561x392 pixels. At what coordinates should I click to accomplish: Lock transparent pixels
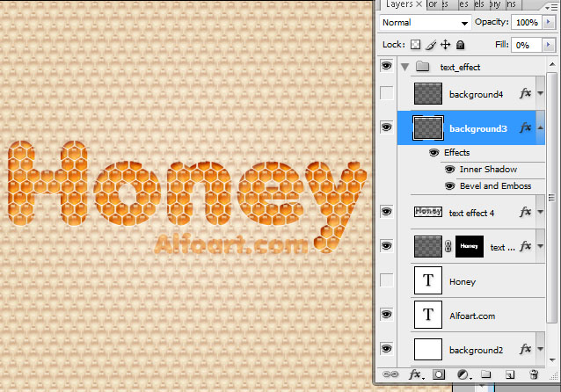pyautogui.click(x=416, y=44)
